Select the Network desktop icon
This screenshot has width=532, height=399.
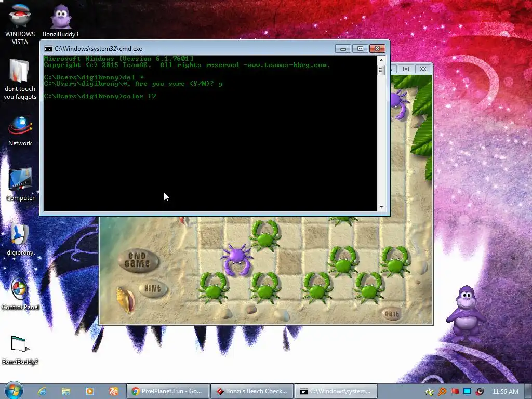click(20, 131)
